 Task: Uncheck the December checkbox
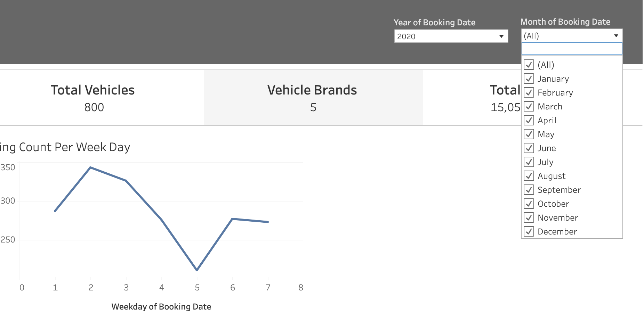pyautogui.click(x=529, y=231)
